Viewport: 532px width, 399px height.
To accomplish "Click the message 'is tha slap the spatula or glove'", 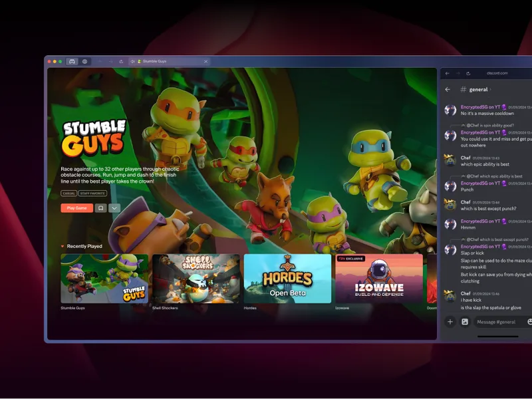I will pyautogui.click(x=491, y=308).
